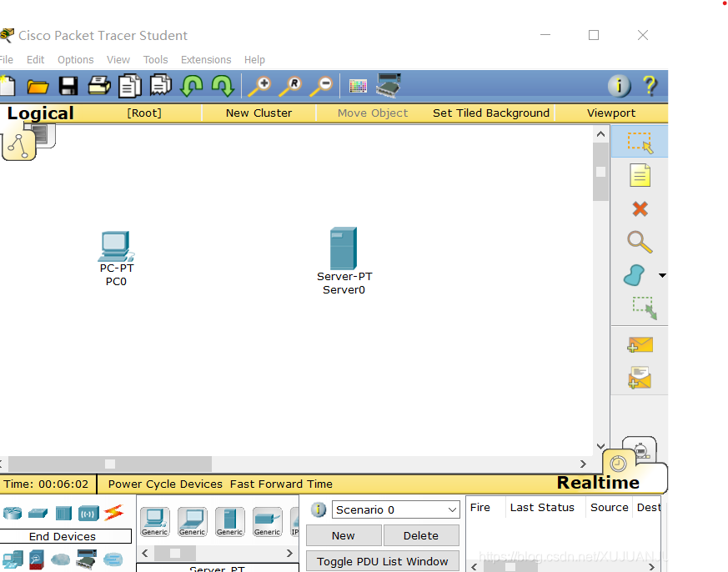Click the Viewport button
The image size is (728, 572).
pyautogui.click(x=611, y=113)
